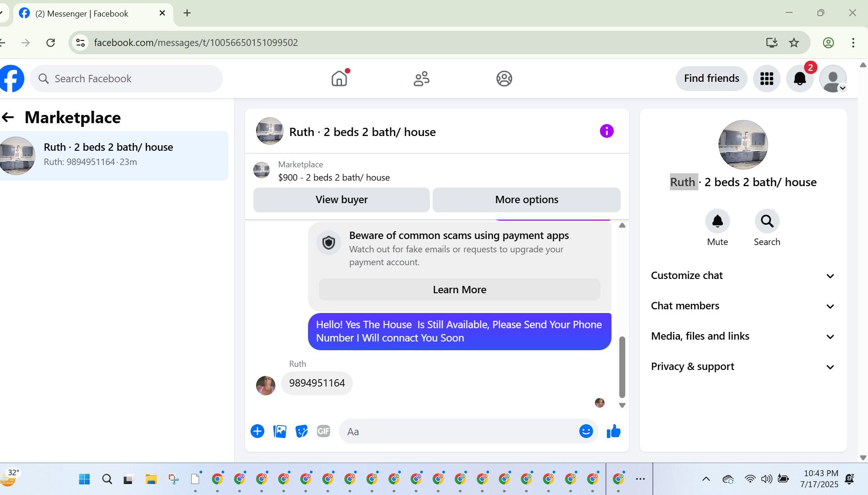Click the large profile picture in the right panel
Image resolution: width=868 pixels, height=495 pixels.
(743, 145)
